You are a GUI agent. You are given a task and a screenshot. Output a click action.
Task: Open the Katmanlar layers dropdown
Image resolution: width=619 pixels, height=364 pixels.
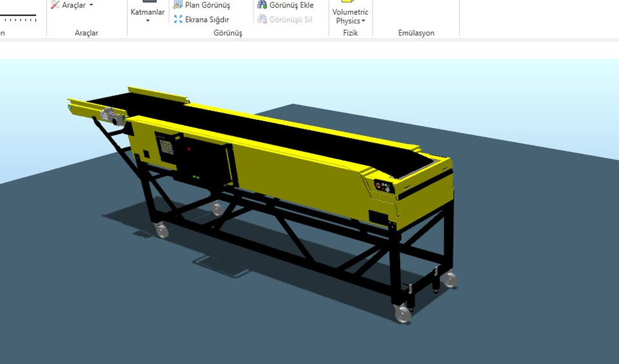tap(148, 14)
